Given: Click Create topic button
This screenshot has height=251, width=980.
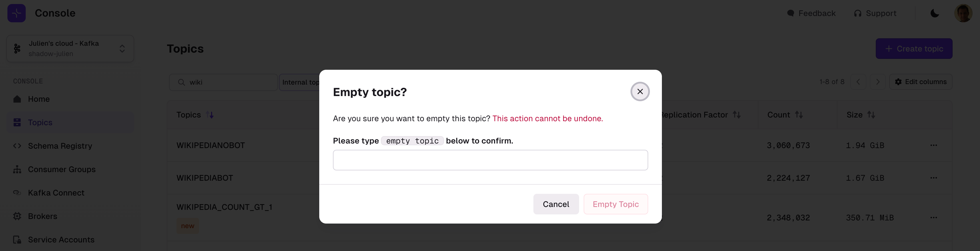Looking at the screenshot, I should pyautogui.click(x=914, y=49).
